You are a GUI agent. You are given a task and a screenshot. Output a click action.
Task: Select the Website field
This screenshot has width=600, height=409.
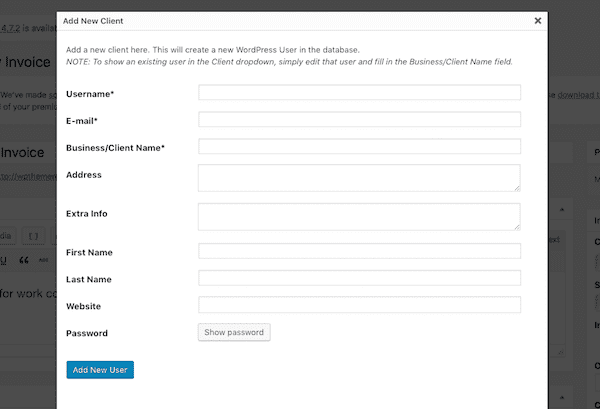pos(359,305)
